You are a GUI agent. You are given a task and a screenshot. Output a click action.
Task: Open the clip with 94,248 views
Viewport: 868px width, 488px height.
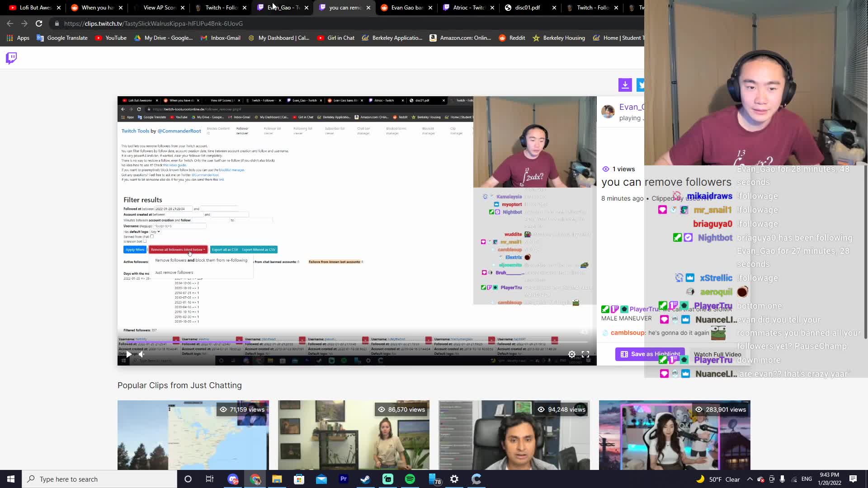(514, 435)
